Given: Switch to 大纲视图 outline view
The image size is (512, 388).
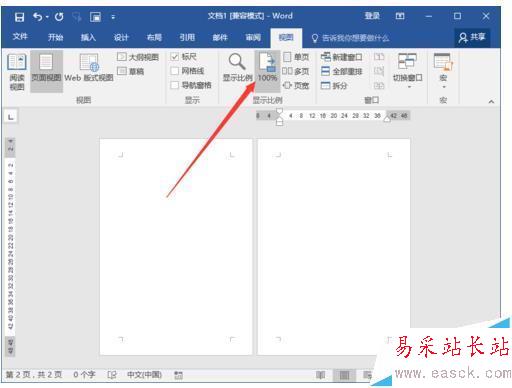Looking at the screenshot, I should point(138,57).
